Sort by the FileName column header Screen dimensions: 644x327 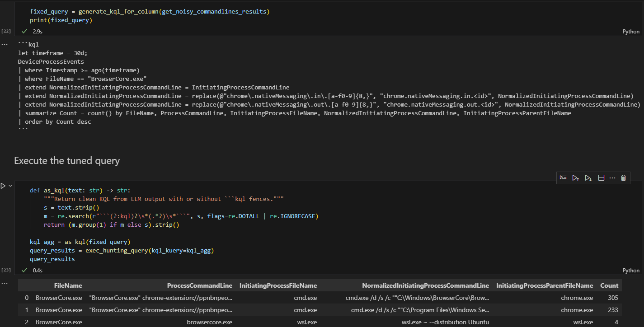pyautogui.click(x=68, y=285)
